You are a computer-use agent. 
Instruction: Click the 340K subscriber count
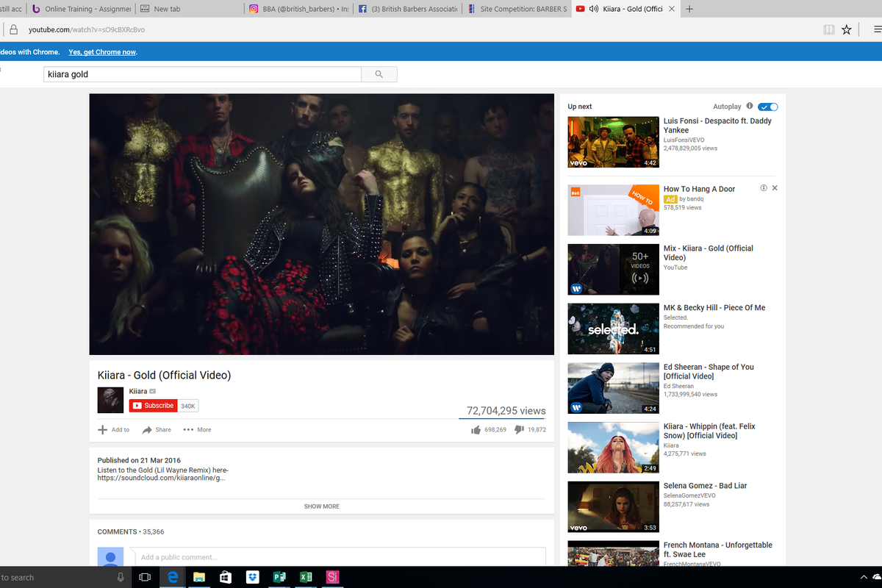[188, 406]
